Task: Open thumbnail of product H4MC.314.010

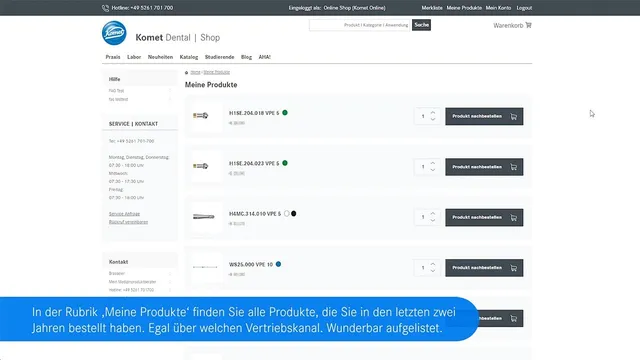Action: (206, 217)
